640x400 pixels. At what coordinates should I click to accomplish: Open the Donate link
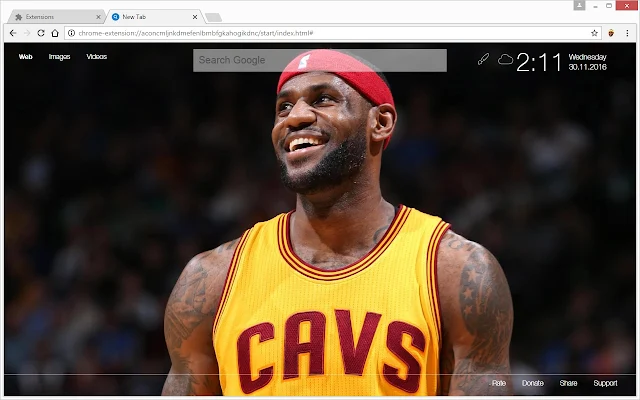coord(533,383)
